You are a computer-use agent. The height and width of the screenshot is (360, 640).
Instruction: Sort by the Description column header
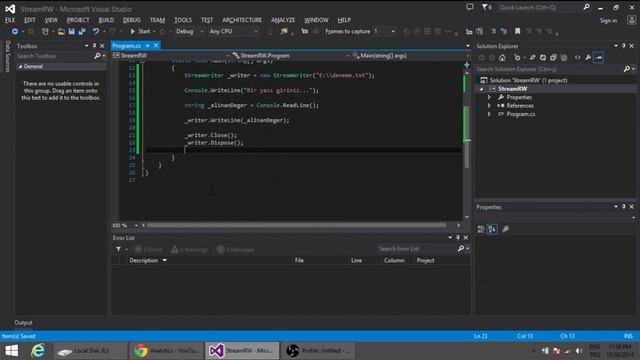tap(144, 260)
